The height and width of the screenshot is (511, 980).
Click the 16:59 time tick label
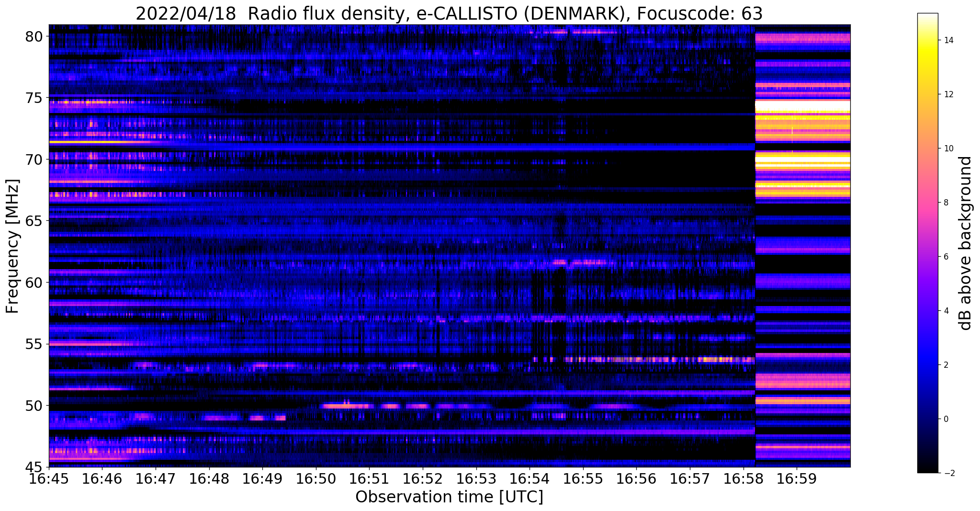point(797,478)
